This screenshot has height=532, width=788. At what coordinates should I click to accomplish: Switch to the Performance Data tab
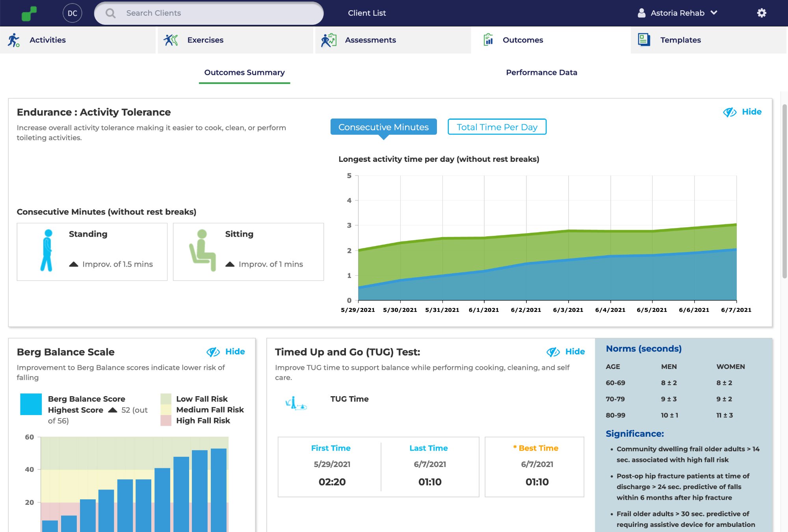[541, 72]
